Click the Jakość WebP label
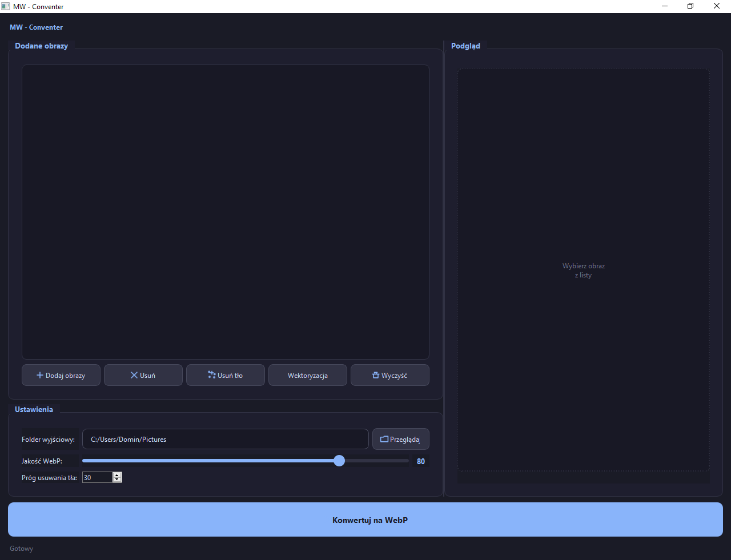 pyautogui.click(x=42, y=461)
